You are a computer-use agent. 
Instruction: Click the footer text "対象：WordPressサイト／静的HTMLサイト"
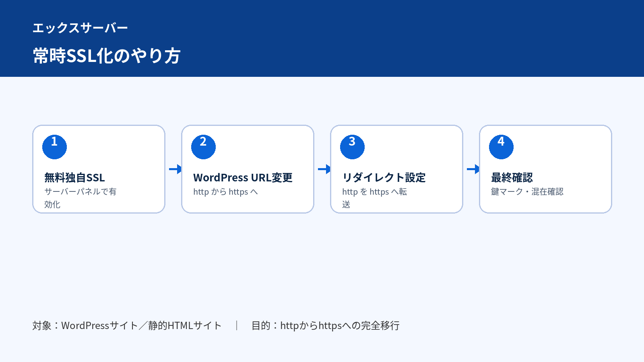pos(127,325)
